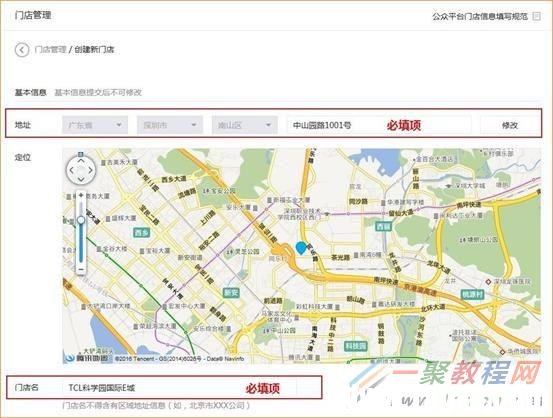This screenshot has height=418, width=553.
Task: Click the 茶光路 road label
Action: click(x=340, y=258)
